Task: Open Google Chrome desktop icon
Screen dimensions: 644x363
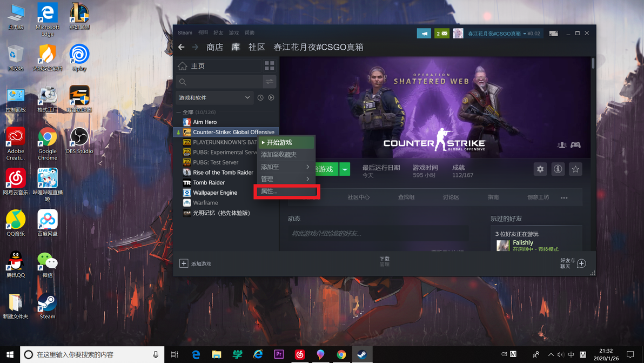Action: pos(47,143)
